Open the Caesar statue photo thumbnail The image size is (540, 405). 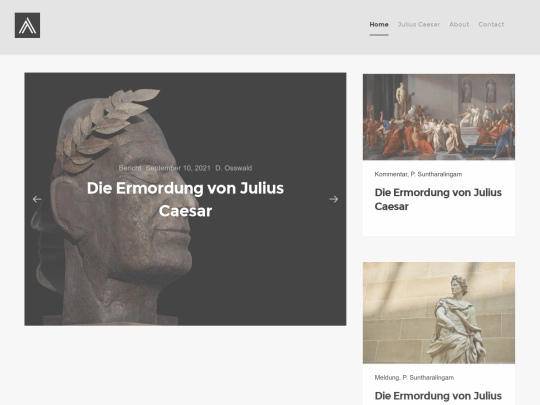[x=439, y=313]
